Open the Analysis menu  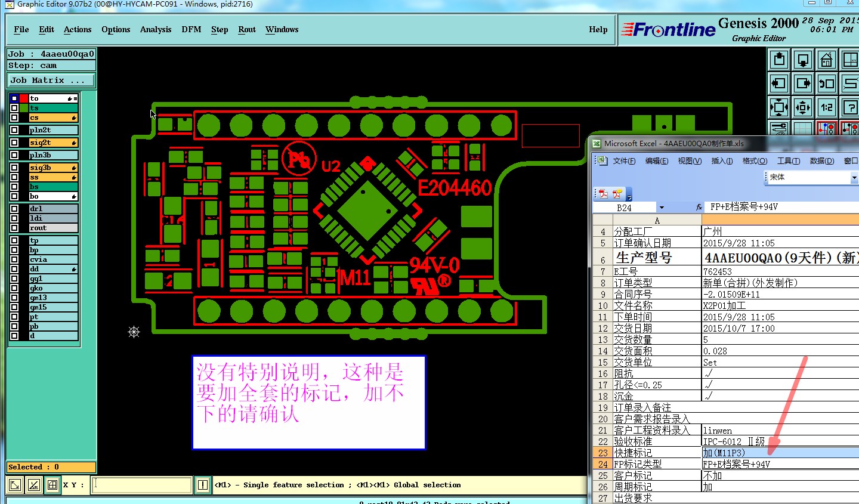point(156,29)
